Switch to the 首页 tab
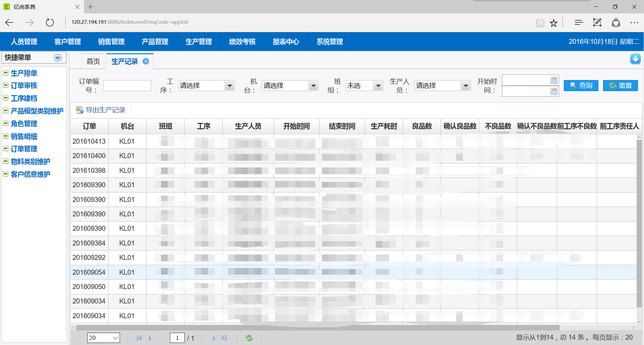644x345 pixels. click(93, 61)
